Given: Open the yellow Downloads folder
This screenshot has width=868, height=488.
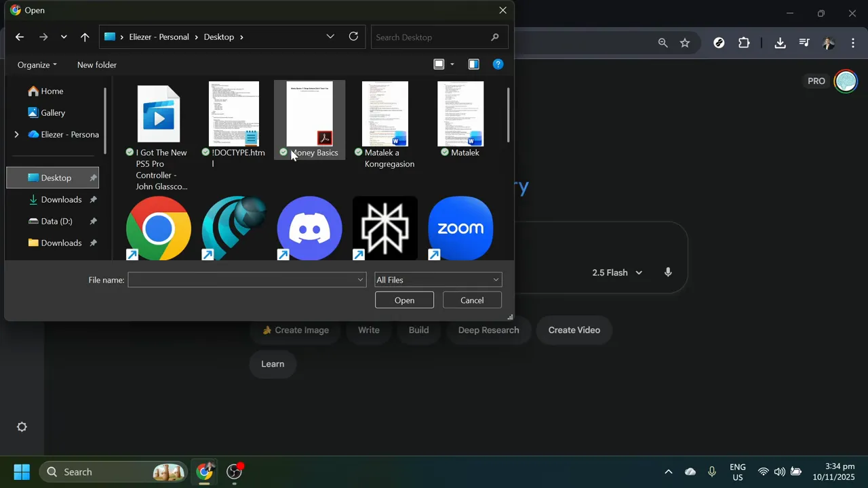Looking at the screenshot, I should (54, 243).
